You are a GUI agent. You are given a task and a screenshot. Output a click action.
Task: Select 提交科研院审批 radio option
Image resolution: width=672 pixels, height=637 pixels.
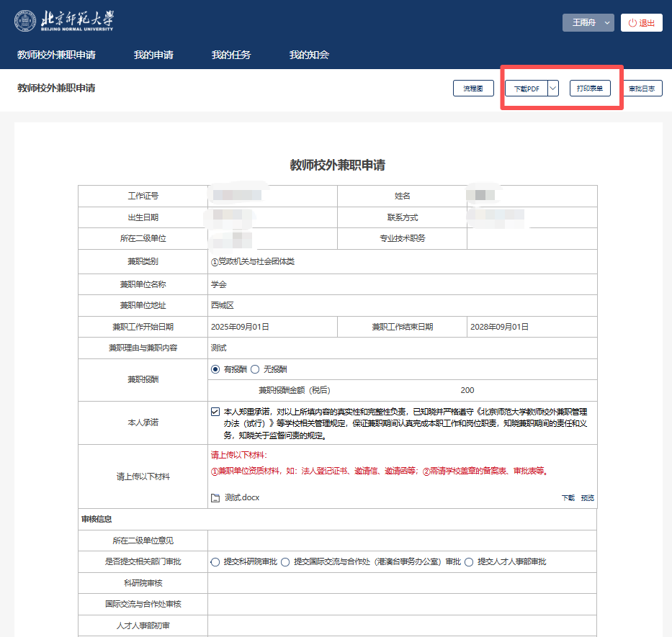tap(215, 562)
